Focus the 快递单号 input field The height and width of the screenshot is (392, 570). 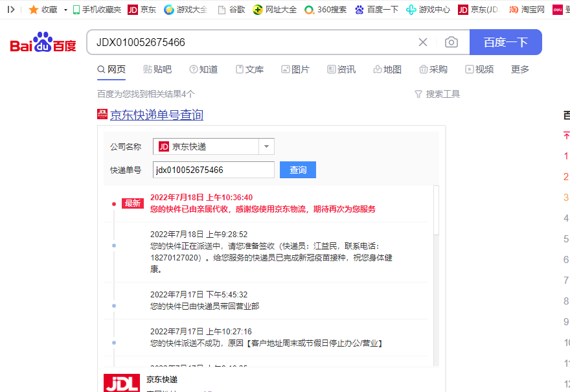[x=214, y=170]
